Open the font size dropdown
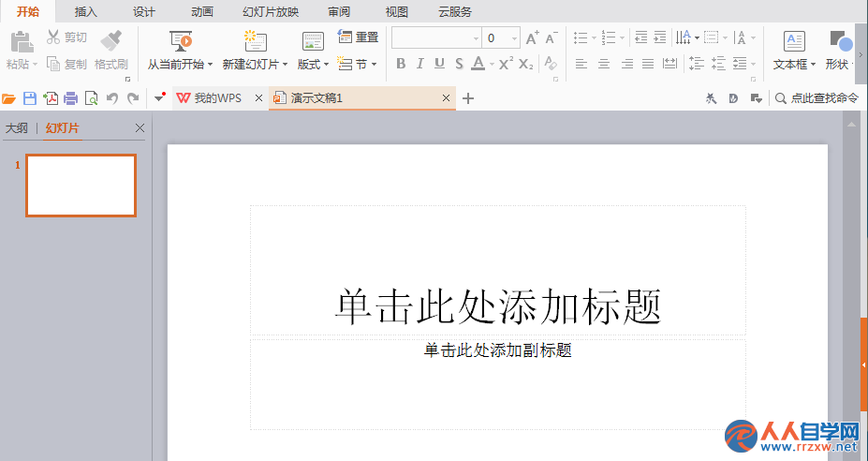This screenshot has width=868, height=461. (515, 38)
